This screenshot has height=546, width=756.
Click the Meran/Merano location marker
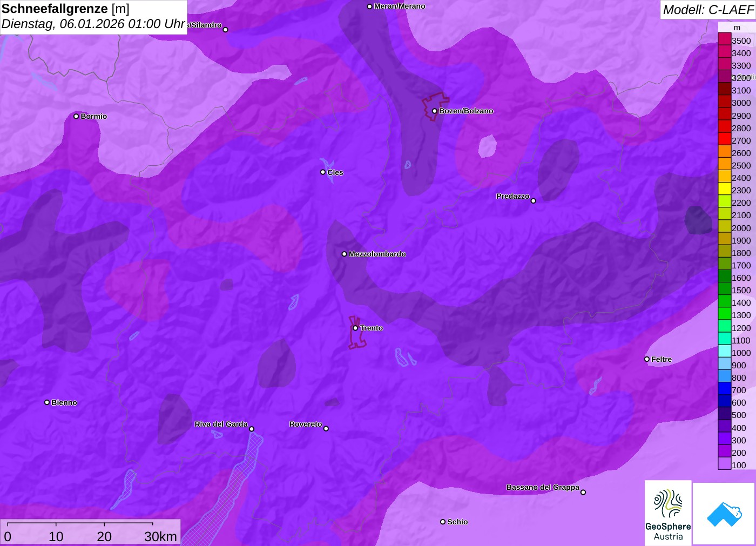tap(369, 6)
